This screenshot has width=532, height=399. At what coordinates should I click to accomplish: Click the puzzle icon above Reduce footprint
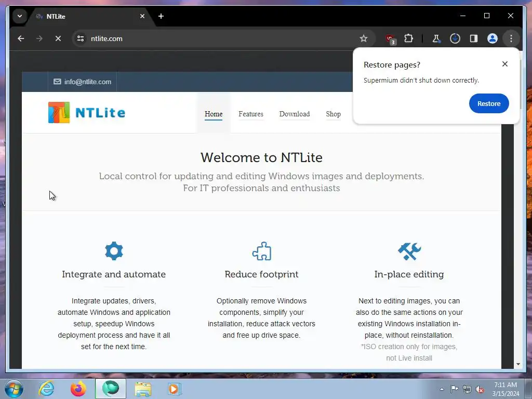pos(262,251)
